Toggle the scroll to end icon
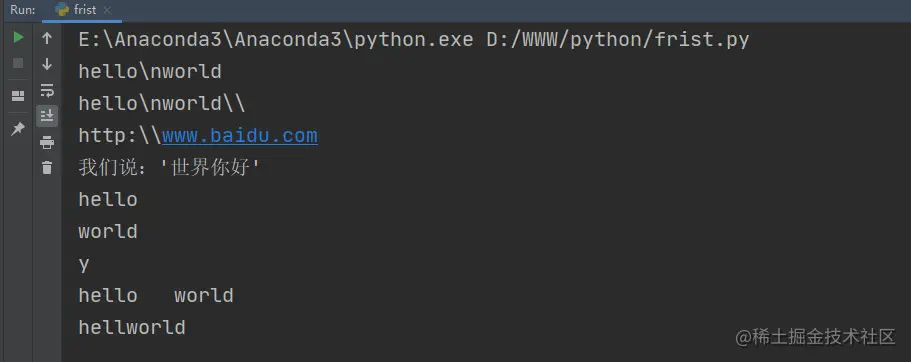 47,116
